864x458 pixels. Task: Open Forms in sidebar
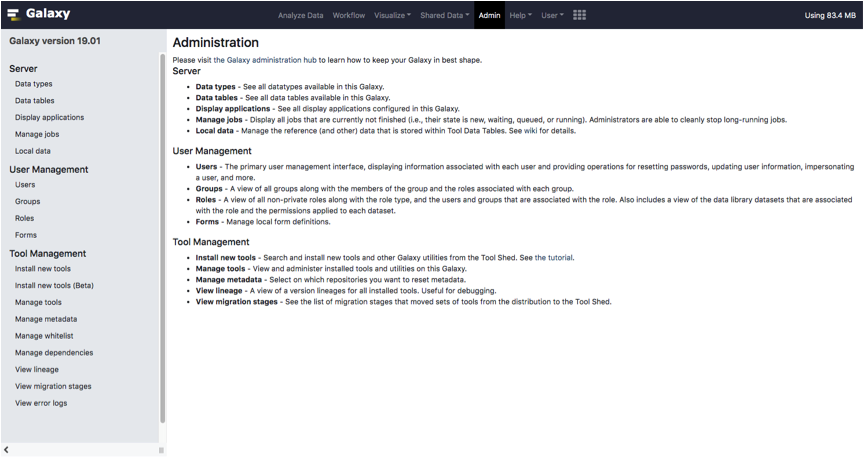coord(26,235)
